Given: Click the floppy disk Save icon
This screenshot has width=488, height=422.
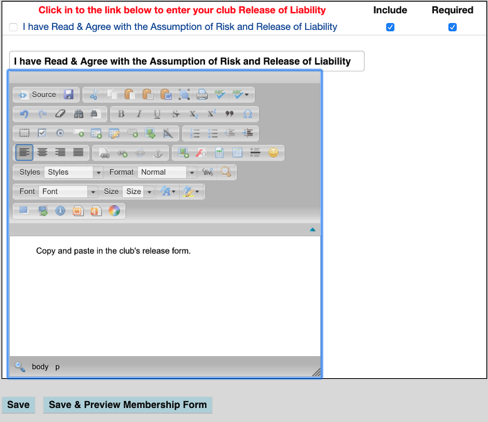Looking at the screenshot, I should click(x=69, y=95).
